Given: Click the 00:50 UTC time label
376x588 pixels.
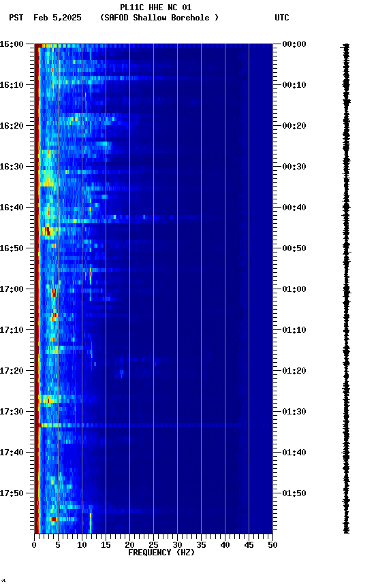Looking at the screenshot, I should 294,248.
